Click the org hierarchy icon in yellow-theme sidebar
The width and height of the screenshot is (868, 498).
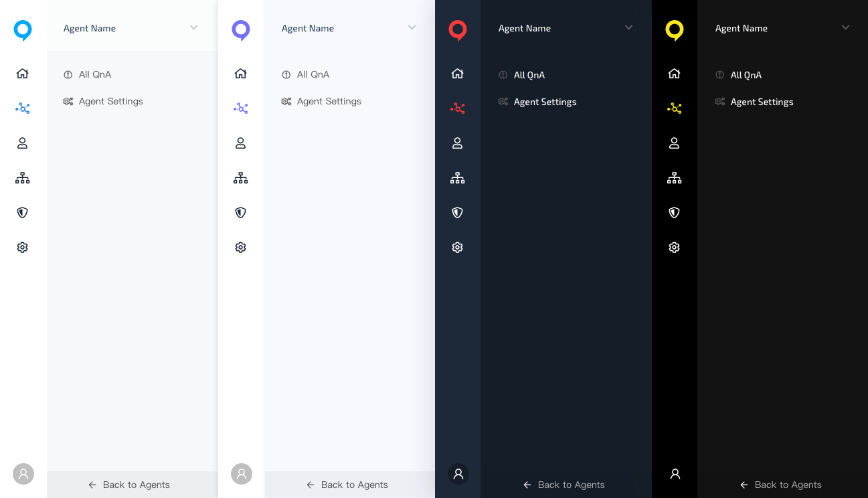(x=675, y=178)
